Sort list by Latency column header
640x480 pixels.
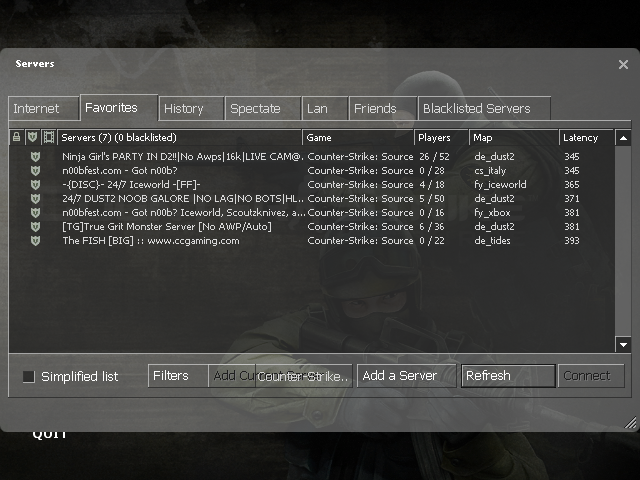[x=587, y=138]
